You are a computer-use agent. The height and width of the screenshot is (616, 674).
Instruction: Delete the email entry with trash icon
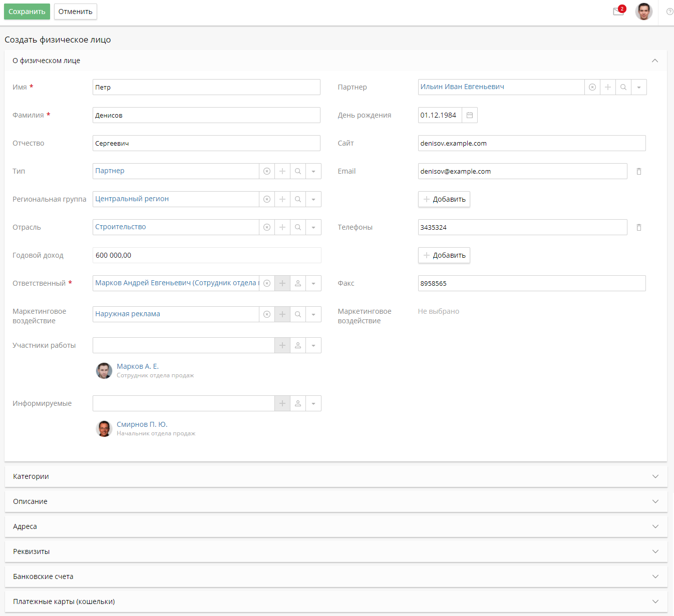[x=639, y=171]
